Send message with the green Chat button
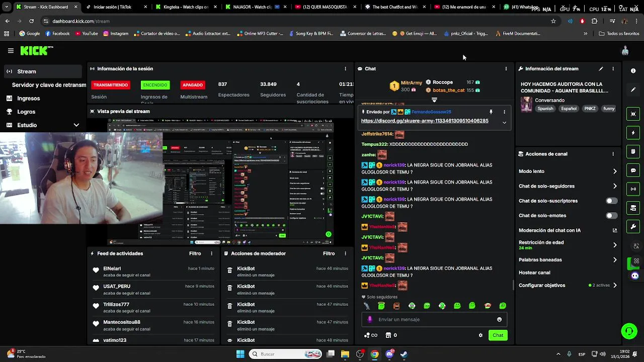The height and width of the screenshot is (362, 644). (498, 335)
